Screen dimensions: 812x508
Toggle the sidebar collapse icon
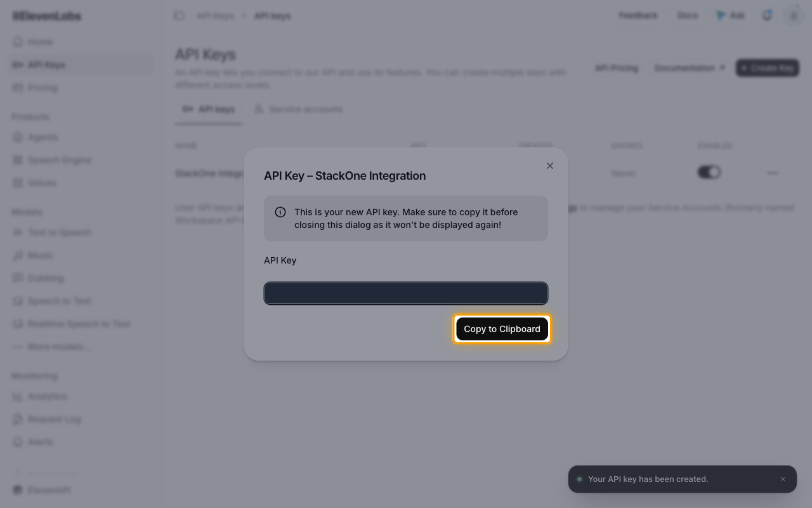click(180, 15)
